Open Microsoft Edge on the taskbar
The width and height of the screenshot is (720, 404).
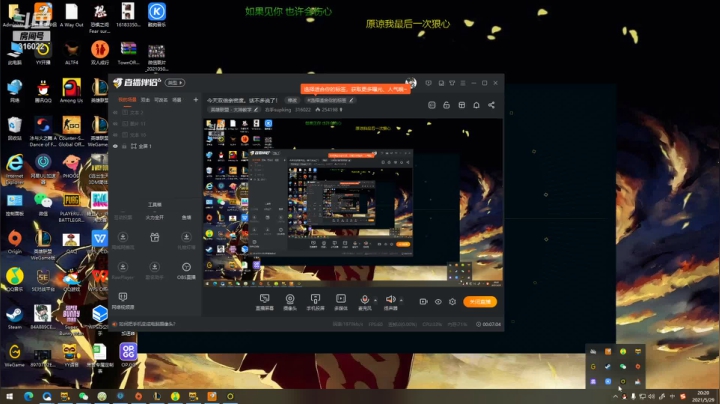tap(28, 396)
